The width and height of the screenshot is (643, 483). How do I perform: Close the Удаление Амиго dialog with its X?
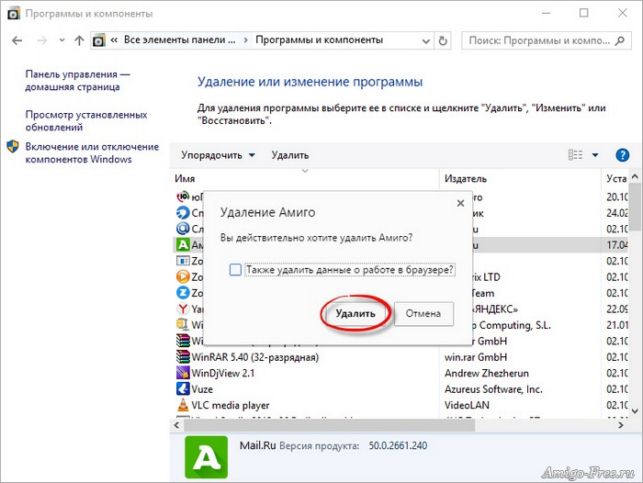(461, 203)
